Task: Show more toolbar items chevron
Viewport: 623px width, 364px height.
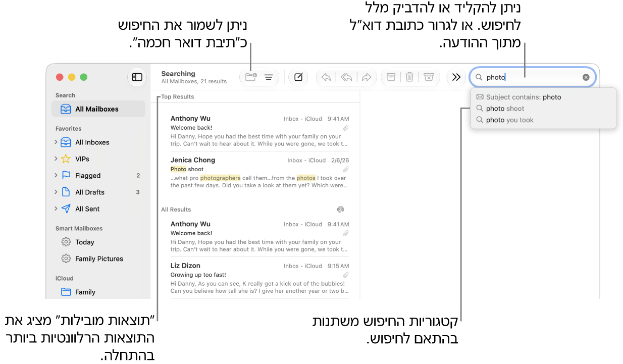Action: click(x=456, y=77)
